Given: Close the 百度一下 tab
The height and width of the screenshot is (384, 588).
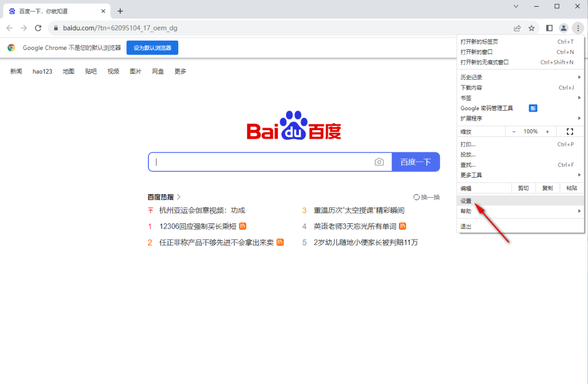Looking at the screenshot, I should coord(103,11).
